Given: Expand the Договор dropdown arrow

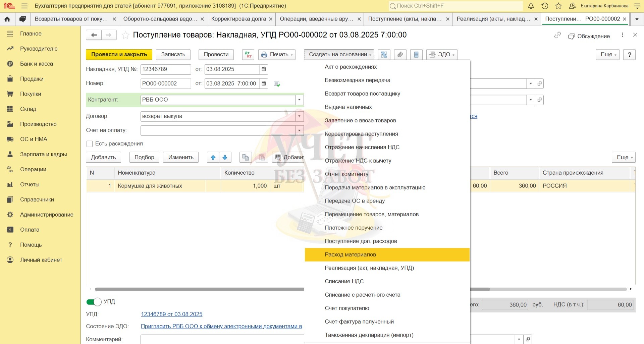Looking at the screenshot, I should (299, 116).
